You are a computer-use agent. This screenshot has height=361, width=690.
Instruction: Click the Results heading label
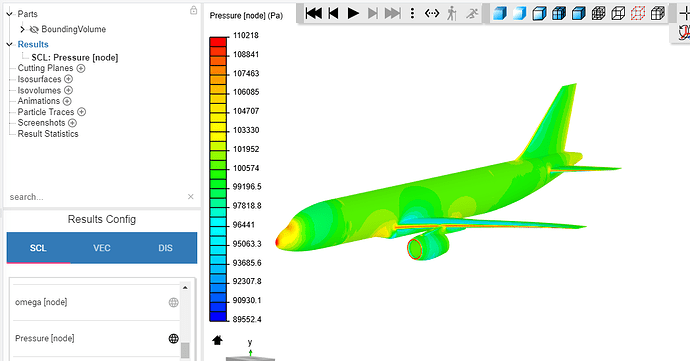33,44
